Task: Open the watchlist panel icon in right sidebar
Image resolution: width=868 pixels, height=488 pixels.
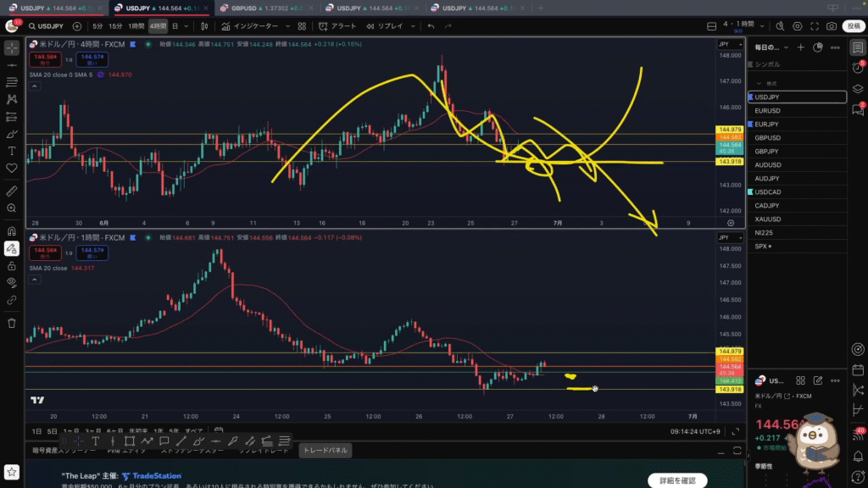Action: point(858,48)
